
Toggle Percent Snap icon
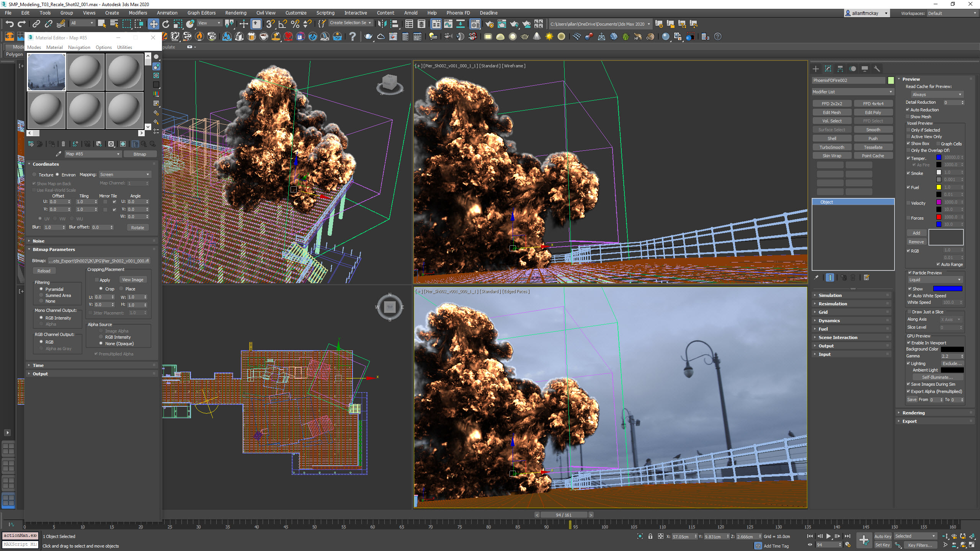pos(295,24)
